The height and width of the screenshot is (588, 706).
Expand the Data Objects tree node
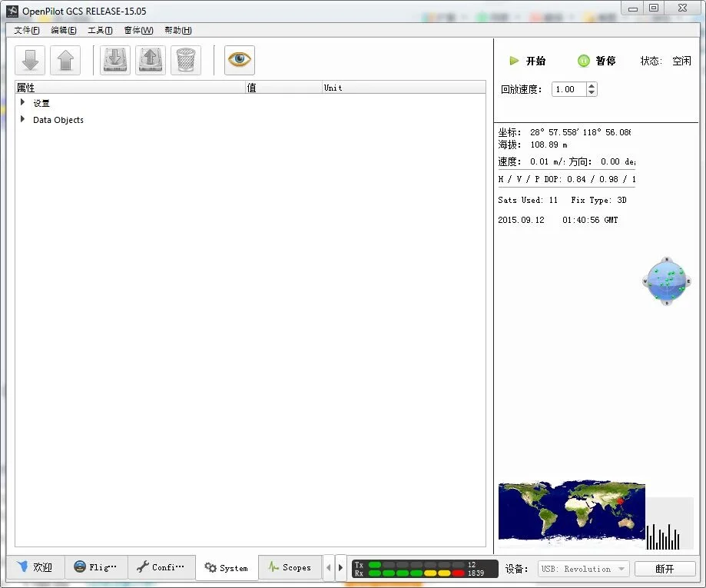(22, 119)
